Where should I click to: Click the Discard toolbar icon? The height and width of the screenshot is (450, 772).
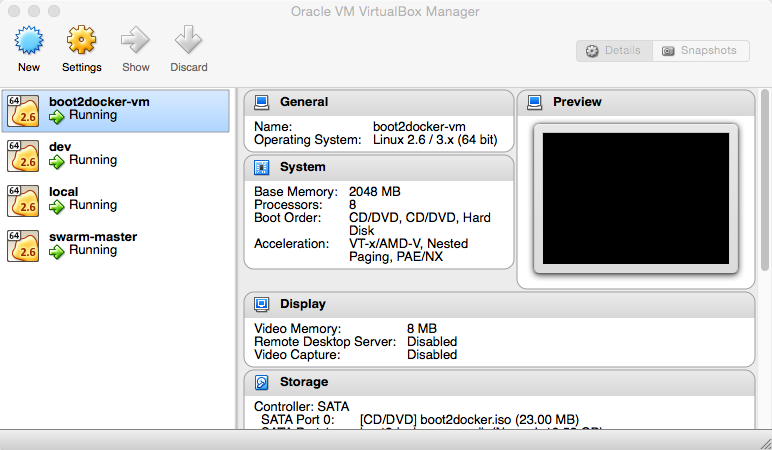pyautogui.click(x=188, y=41)
